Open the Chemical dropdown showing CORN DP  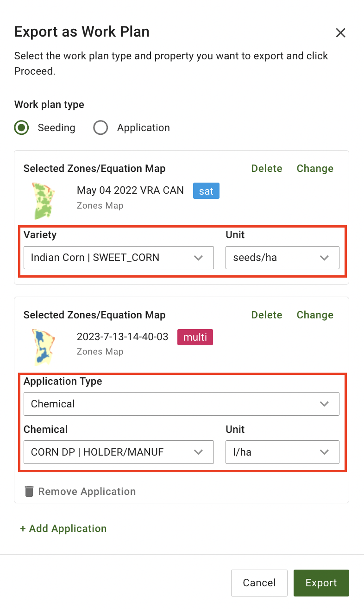[119, 452]
